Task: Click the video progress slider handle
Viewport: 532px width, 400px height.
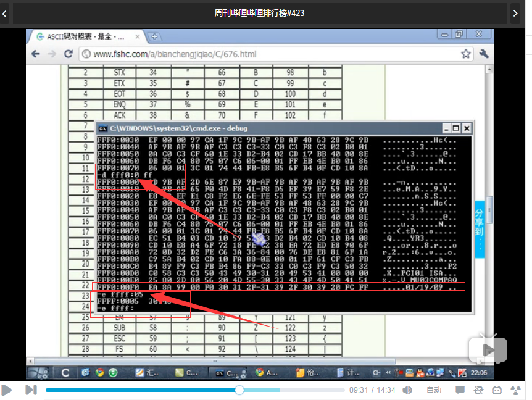Action: coord(239,390)
